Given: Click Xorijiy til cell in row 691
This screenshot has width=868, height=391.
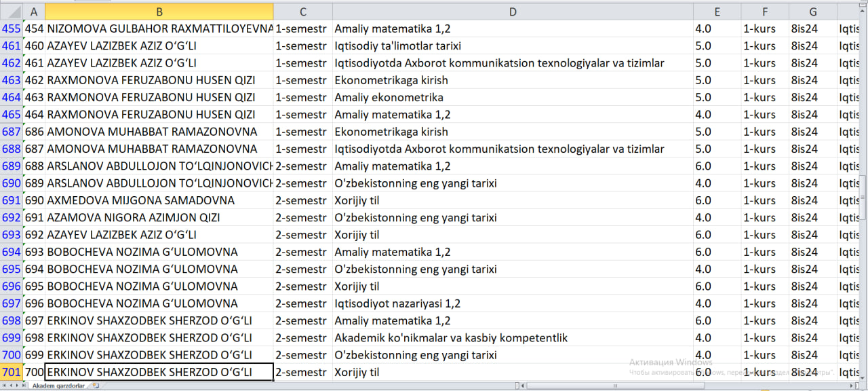Looking at the screenshot, I should [x=513, y=200].
